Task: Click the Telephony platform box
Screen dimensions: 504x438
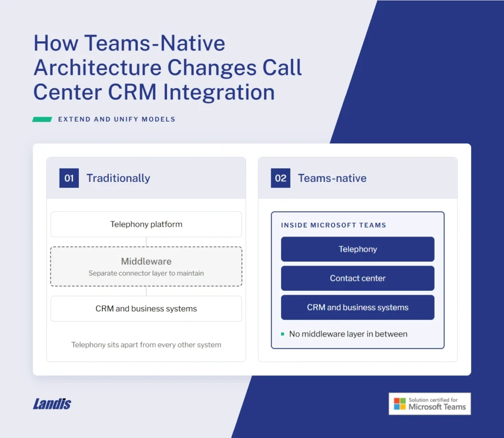Action: (x=146, y=224)
